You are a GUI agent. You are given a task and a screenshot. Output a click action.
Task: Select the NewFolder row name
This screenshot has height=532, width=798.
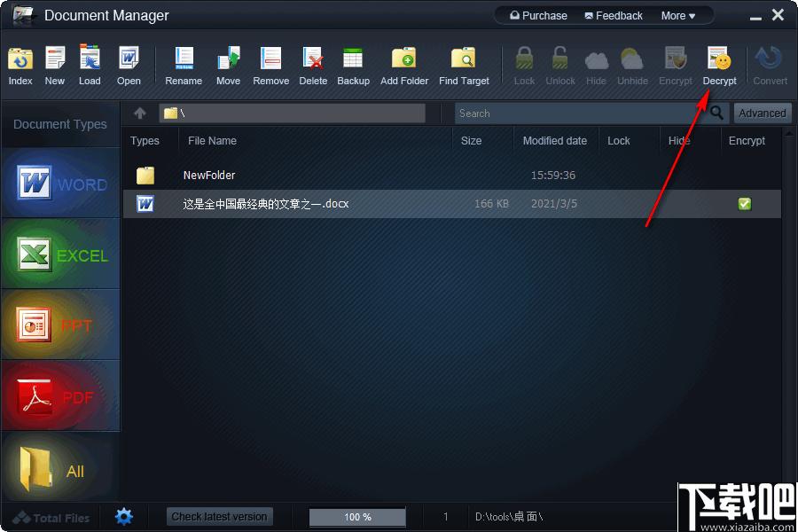point(209,176)
